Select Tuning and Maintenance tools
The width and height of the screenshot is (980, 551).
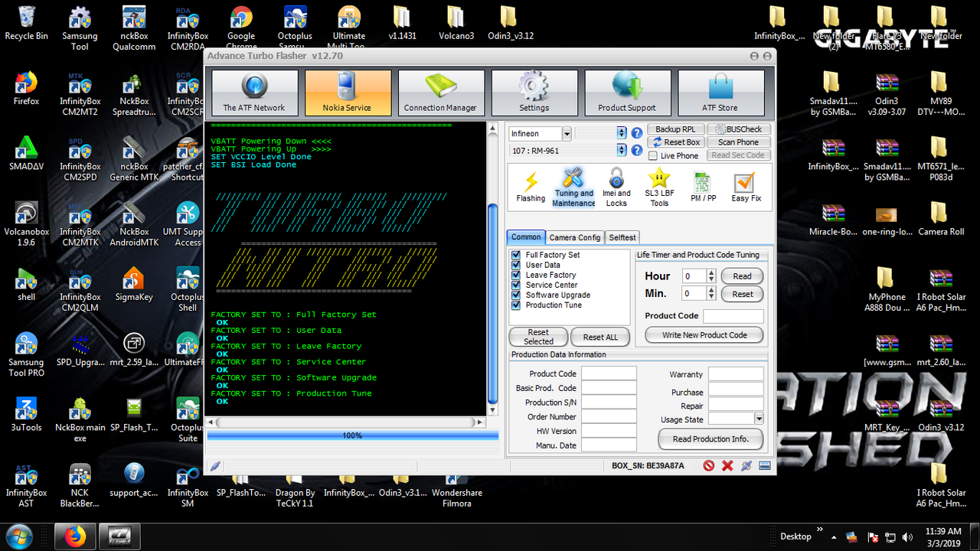click(573, 187)
